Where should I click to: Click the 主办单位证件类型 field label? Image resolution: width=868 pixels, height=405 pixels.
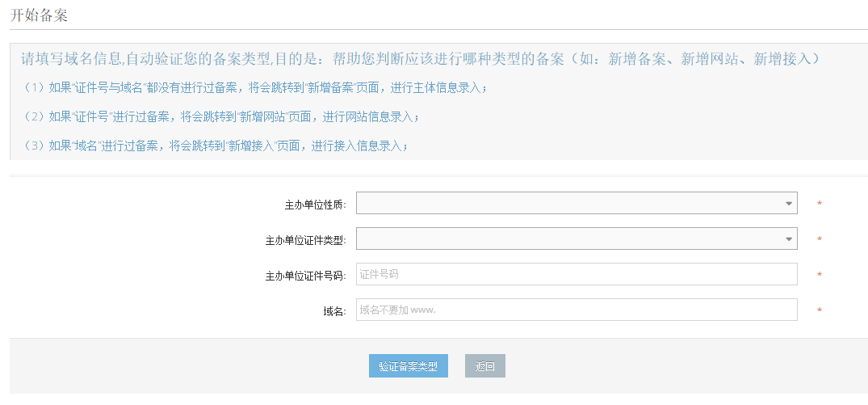[x=305, y=240]
